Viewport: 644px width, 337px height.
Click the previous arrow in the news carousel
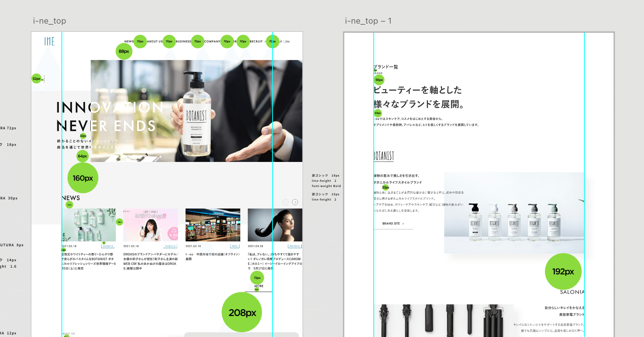click(x=286, y=202)
